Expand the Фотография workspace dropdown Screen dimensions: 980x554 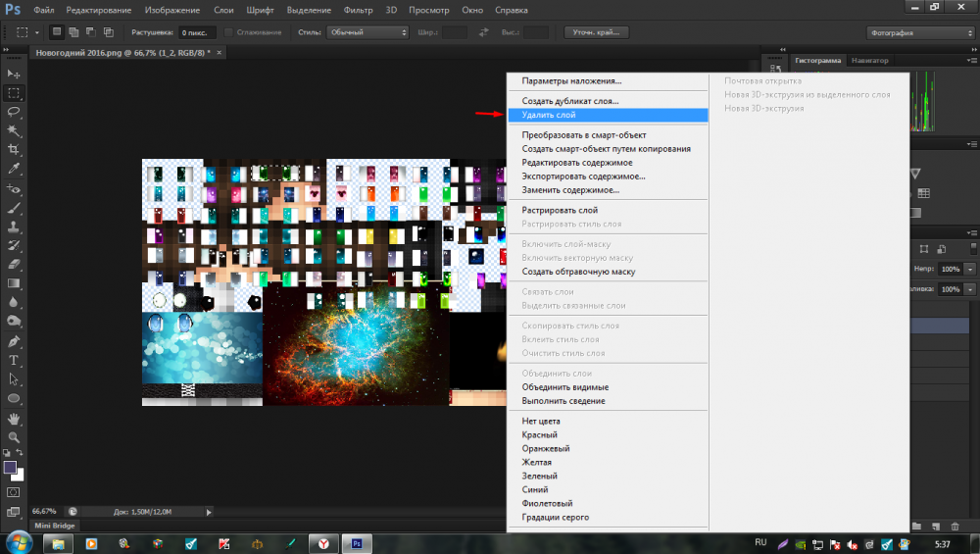919,32
